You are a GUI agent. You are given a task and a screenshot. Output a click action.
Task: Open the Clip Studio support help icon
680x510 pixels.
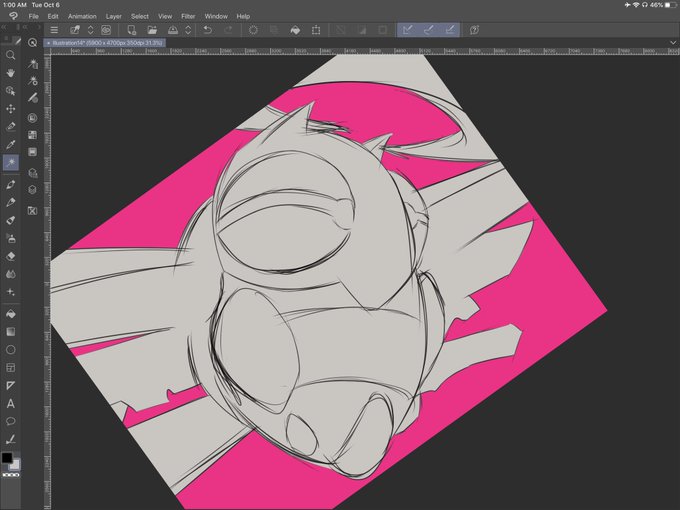tap(474, 30)
